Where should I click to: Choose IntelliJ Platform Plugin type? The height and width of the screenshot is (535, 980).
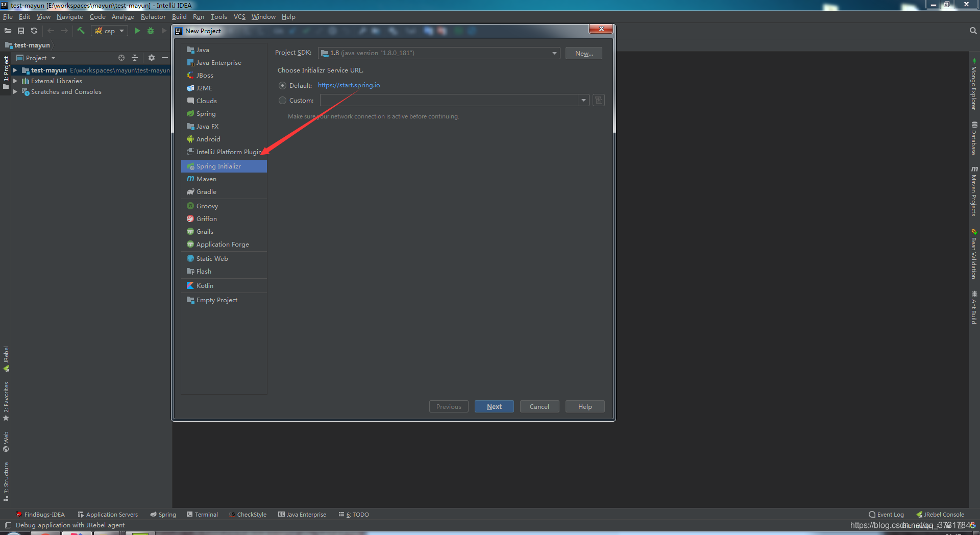(224, 152)
